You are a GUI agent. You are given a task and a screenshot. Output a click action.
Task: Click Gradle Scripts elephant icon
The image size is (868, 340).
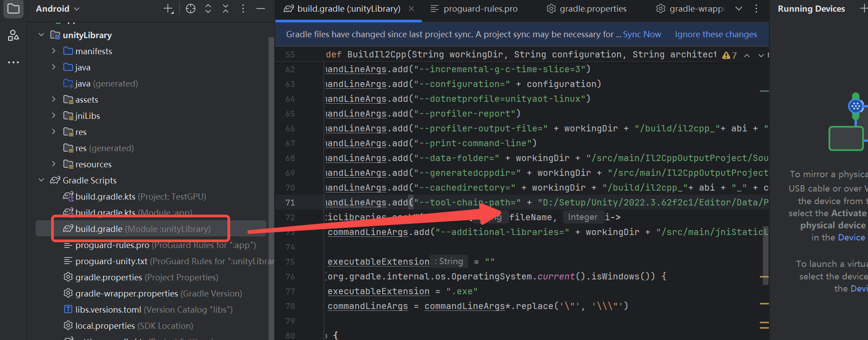[x=55, y=180]
